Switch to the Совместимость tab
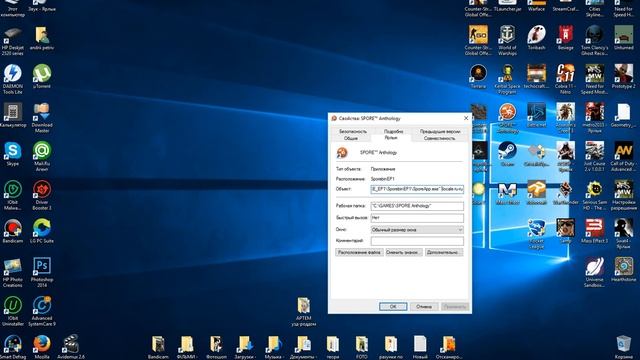The width and height of the screenshot is (640, 360). (x=439, y=138)
